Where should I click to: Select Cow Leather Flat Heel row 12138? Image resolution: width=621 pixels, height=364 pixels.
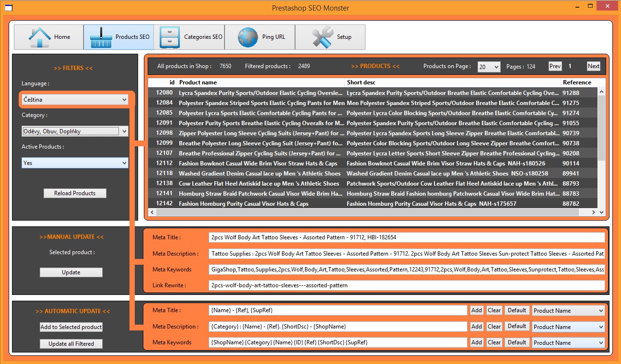[x=373, y=184]
